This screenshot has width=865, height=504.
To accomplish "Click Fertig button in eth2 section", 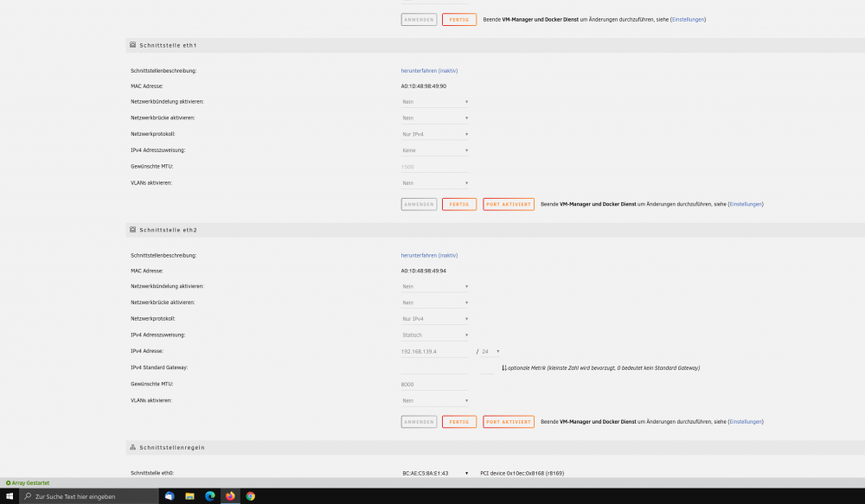I will click(x=459, y=422).
